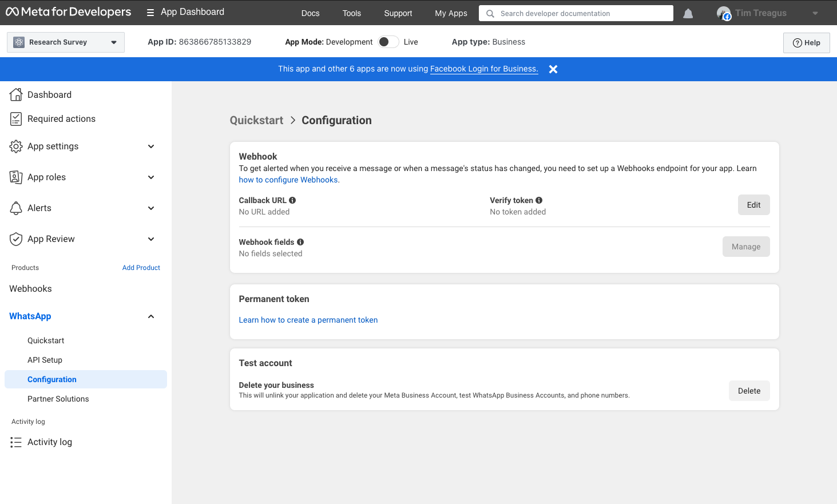Click the Dashboard house icon
This screenshot has height=504, width=837.
point(16,94)
